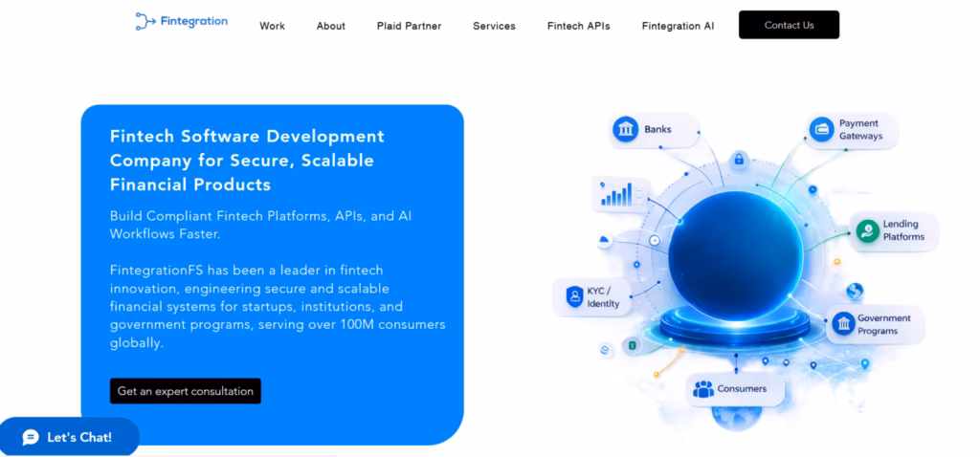
Task: Click the small globe icon
Action: tap(855, 291)
